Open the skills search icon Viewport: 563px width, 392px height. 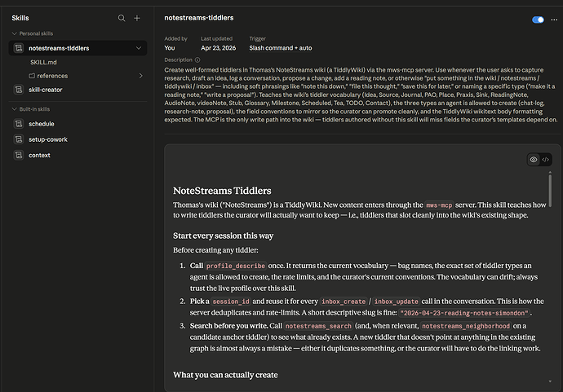coord(122,18)
